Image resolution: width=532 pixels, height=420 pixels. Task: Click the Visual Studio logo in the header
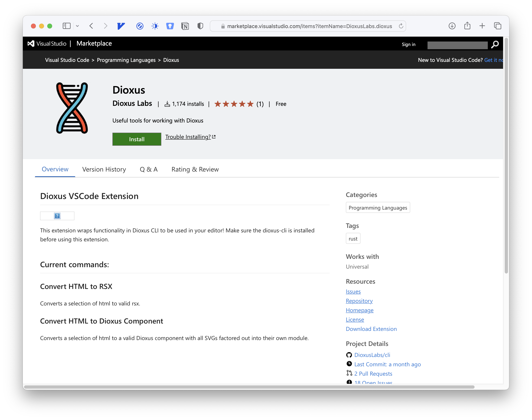31,43
